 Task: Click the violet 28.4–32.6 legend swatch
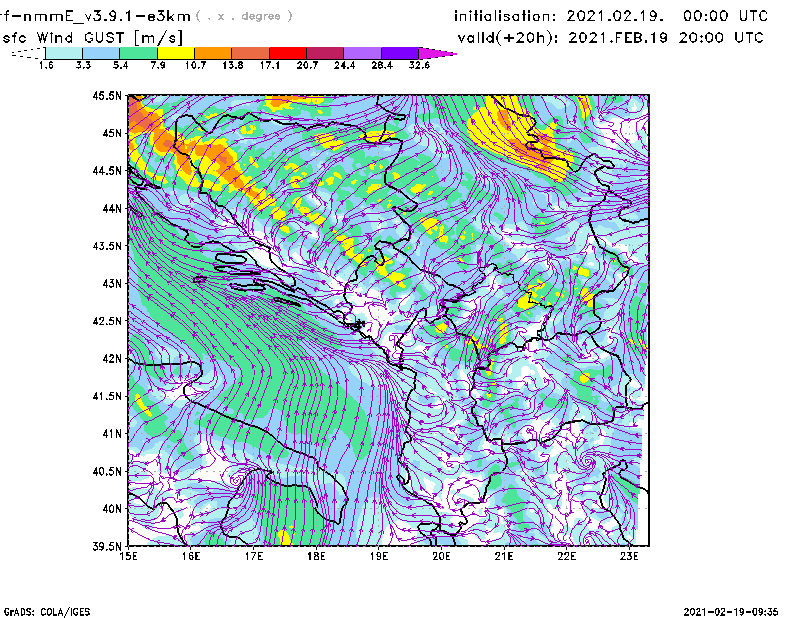(x=400, y=53)
